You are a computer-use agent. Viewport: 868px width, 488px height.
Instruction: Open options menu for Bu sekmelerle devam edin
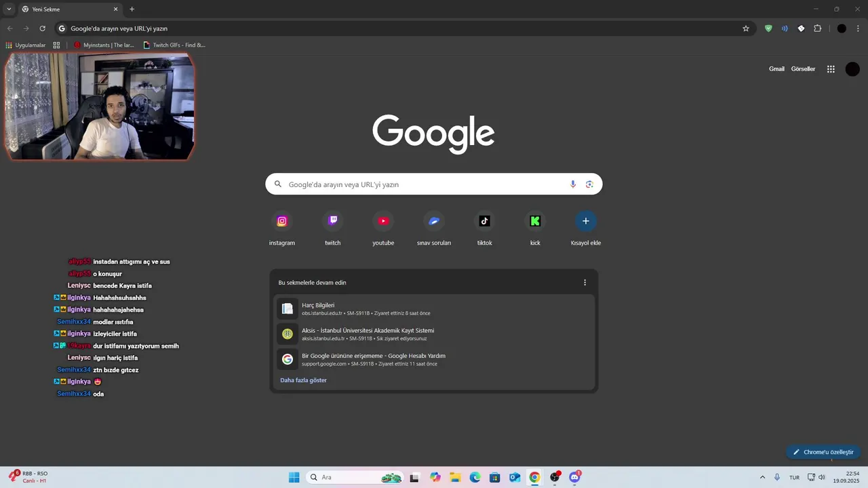[585, 283]
